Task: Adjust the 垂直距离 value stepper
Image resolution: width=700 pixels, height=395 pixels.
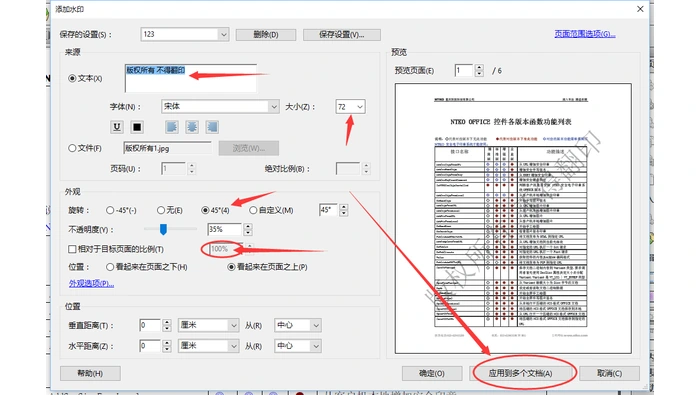Action: pyautogui.click(x=167, y=325)
